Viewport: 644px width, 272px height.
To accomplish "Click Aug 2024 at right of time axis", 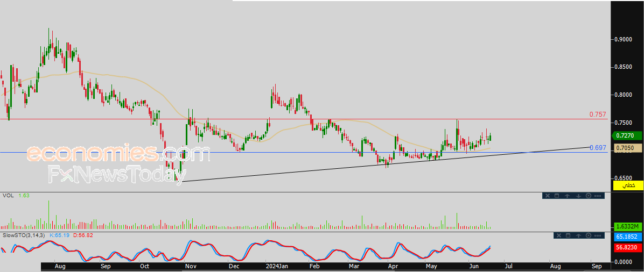I will click(555, 267).
